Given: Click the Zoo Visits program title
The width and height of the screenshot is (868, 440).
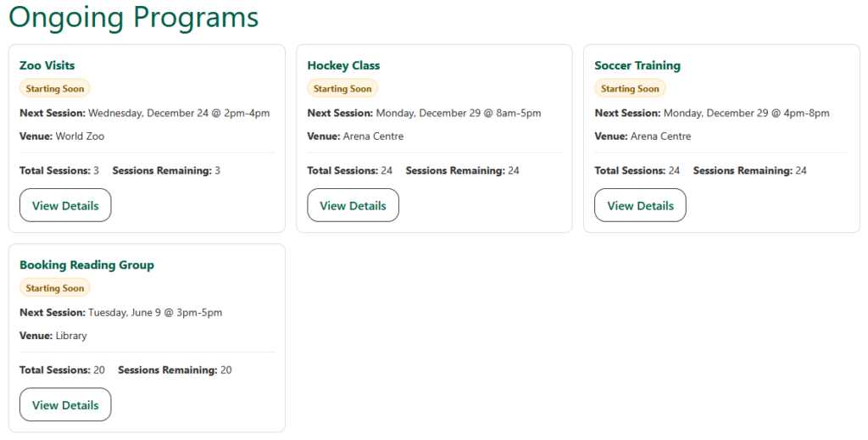Looking at the screenshot, I should [47, 65].
